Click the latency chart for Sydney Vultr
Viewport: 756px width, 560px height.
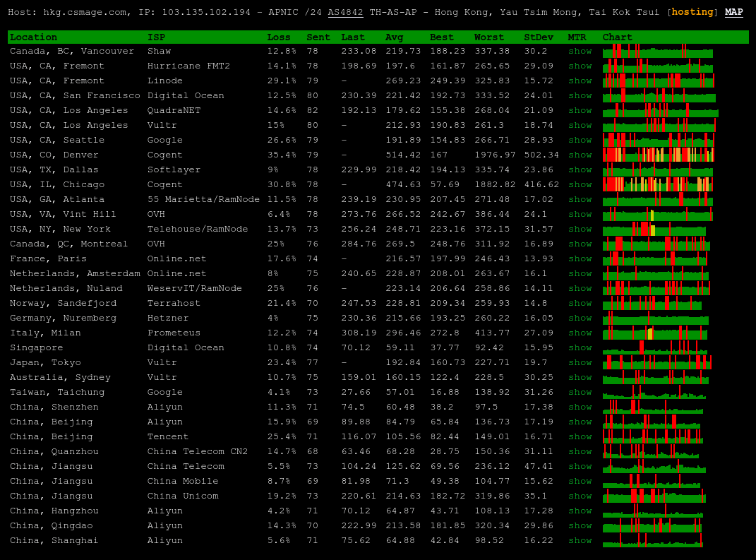(x=654, y=377)
